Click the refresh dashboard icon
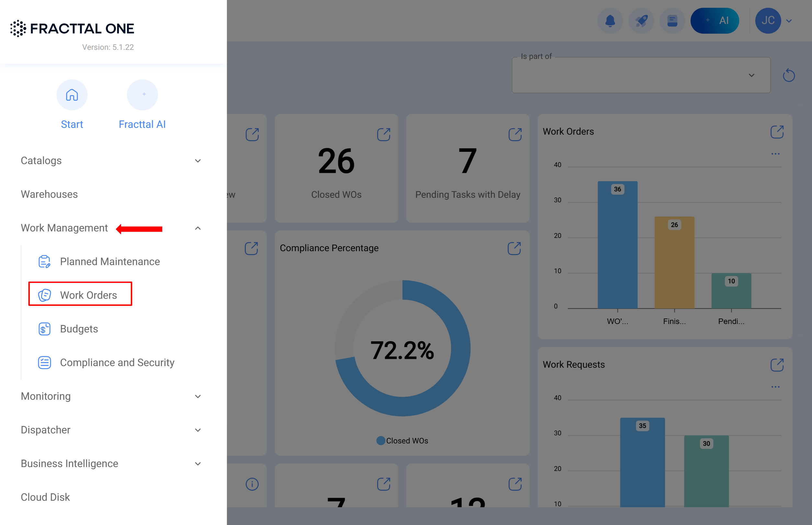 coord(788,75)
